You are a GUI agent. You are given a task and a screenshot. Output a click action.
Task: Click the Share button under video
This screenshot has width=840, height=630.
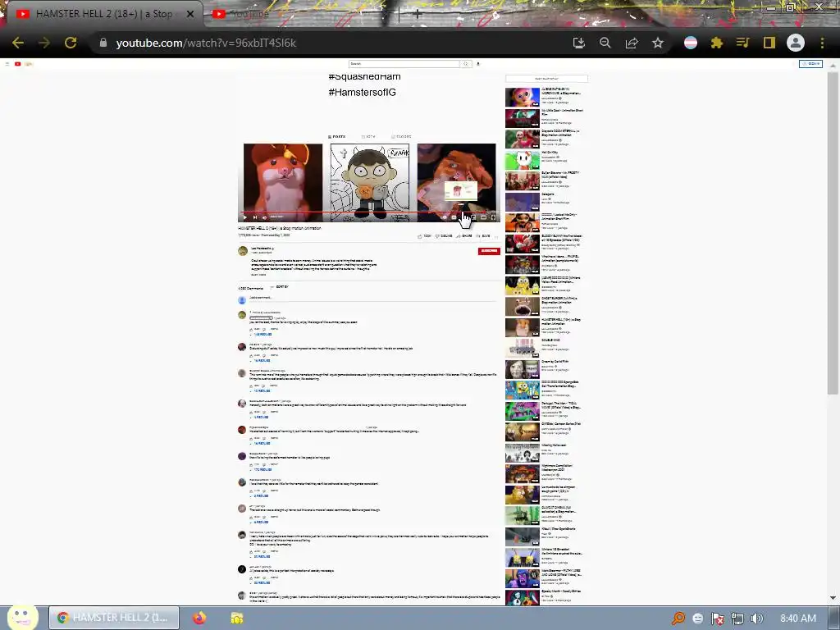click(x=464, y=235)
